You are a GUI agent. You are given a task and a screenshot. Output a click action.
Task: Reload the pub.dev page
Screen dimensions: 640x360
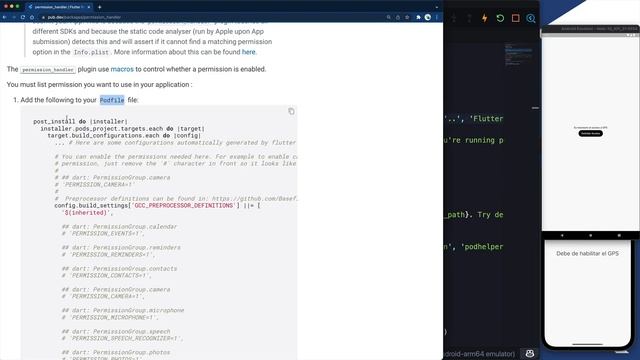pyautogui.click(x=23, y=17)
